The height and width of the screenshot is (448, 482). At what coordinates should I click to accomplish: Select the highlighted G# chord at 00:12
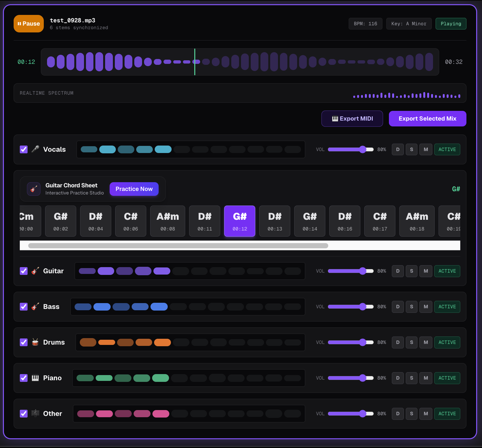point(240,221)
